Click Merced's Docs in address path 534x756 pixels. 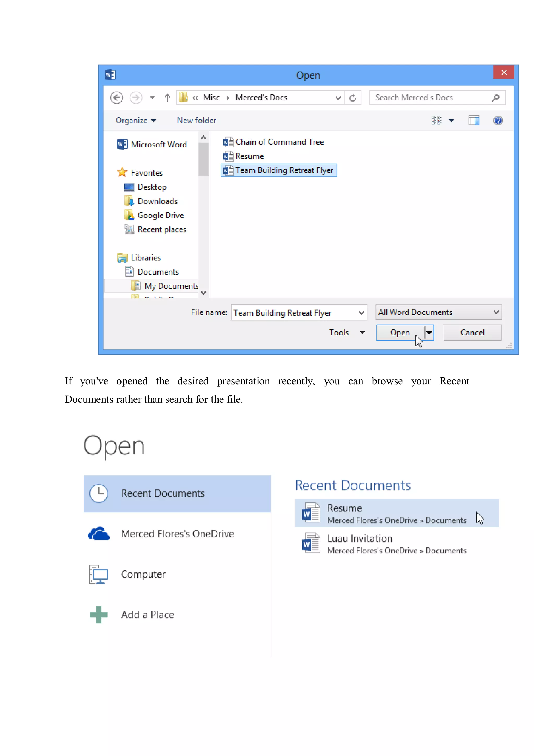tap(261, 98)
